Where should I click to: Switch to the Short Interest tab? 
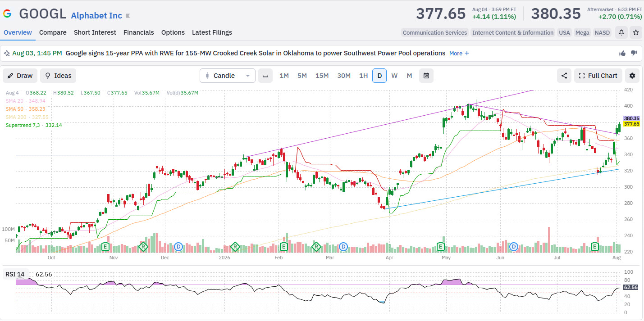point(95,32)
